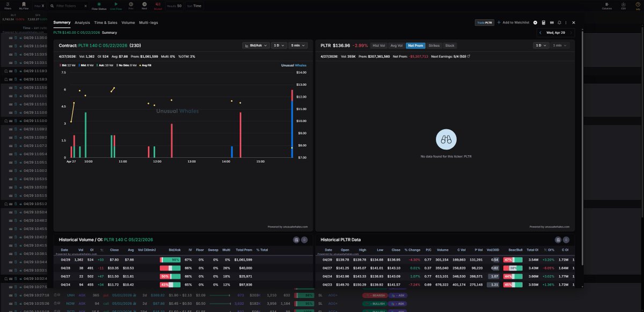Click table view icon in Historical Volume / OI
The image size is (644, 312).
click(296, 240)
